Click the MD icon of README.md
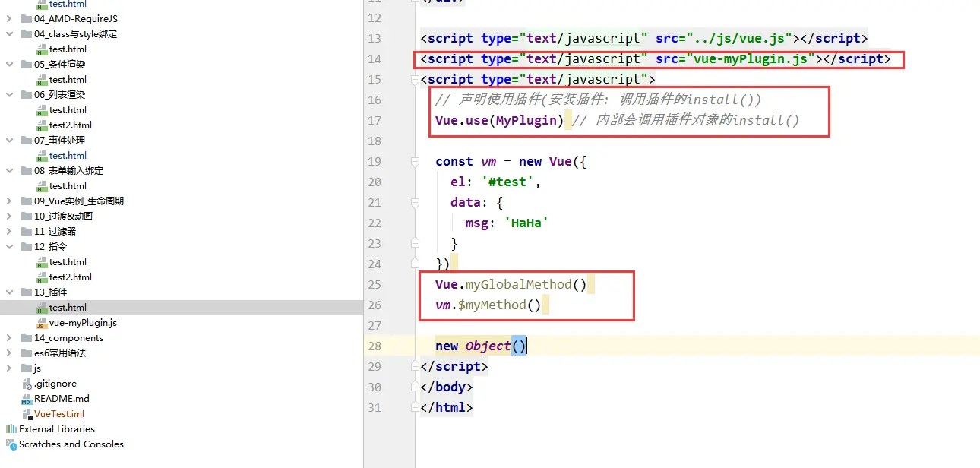The height and width of the screenshot is (468, 980). 27,399
